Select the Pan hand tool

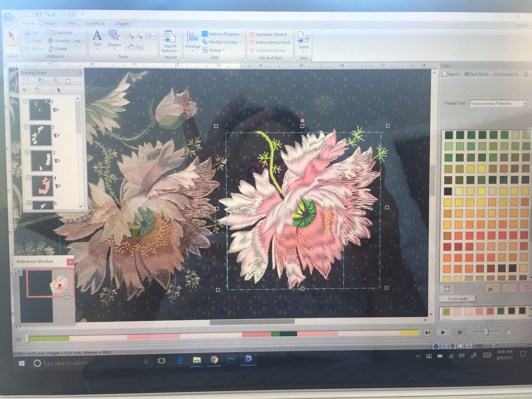[x=131, y=47]
